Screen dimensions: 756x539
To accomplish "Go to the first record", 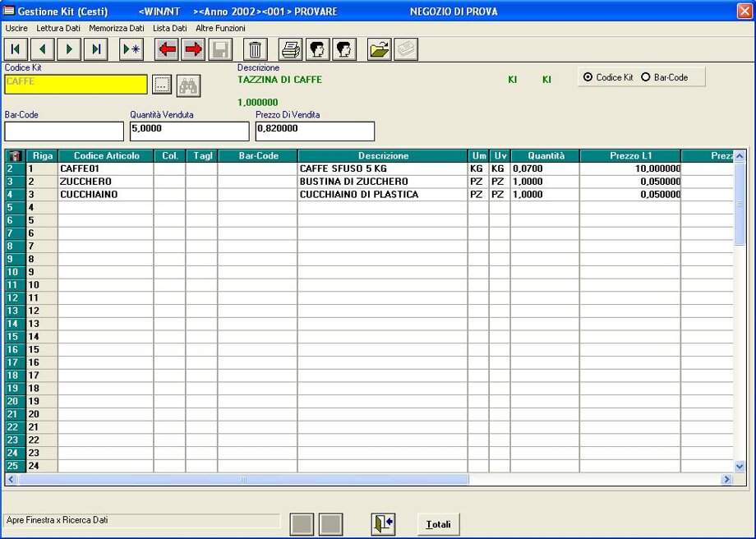I will coord(16,49).
